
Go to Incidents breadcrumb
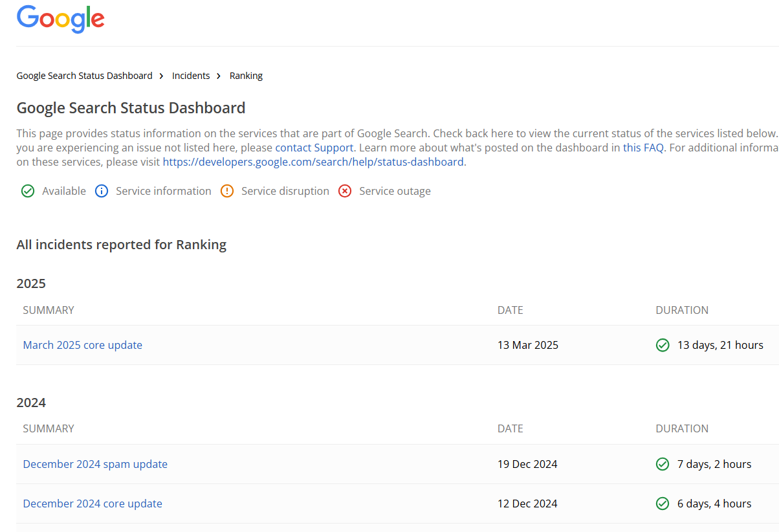(191, 76)
